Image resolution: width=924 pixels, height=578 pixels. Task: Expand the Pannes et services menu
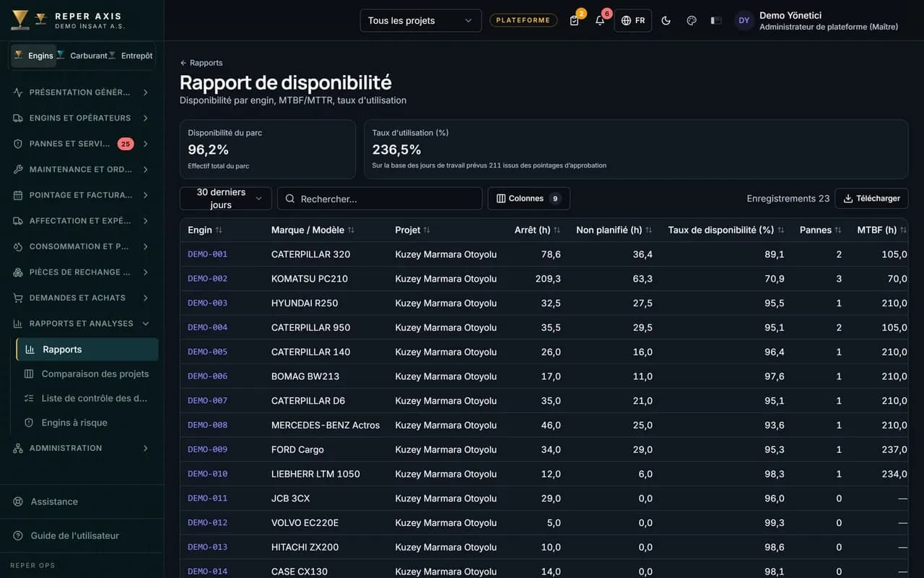click(82, 144)
